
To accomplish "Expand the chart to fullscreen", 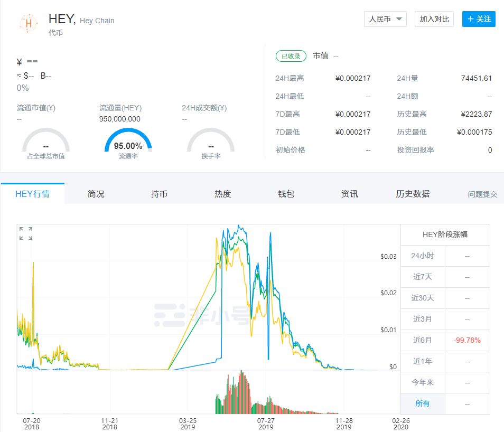I will click(x=26, y=233).
